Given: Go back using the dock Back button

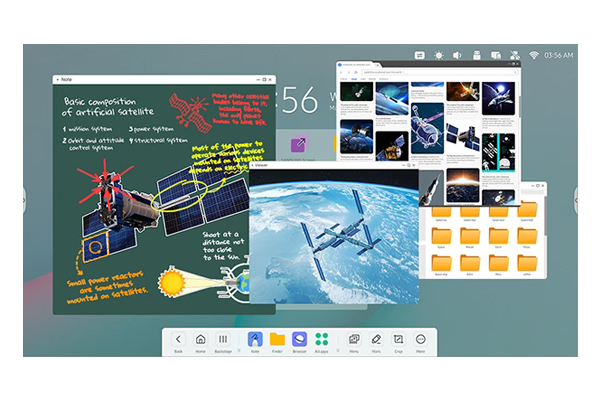Looking at the screenshot, I should pos(178,342).
